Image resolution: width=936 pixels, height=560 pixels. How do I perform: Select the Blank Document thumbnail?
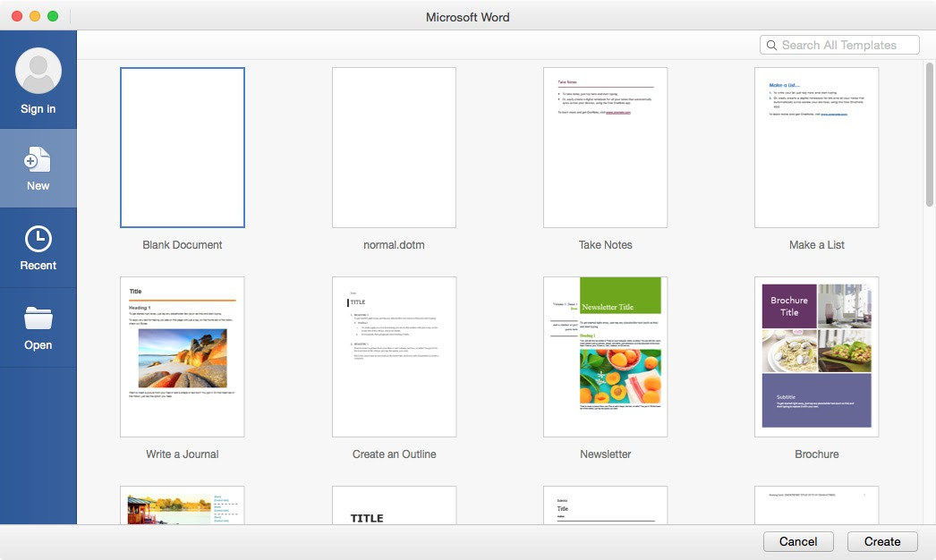click(x=182, y=148)
